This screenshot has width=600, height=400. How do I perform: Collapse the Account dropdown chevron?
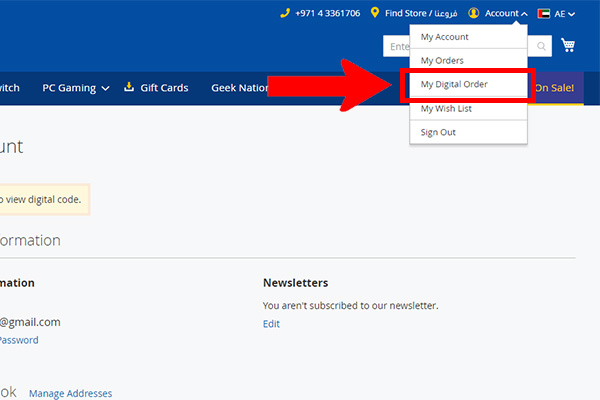tap(524, 14)
